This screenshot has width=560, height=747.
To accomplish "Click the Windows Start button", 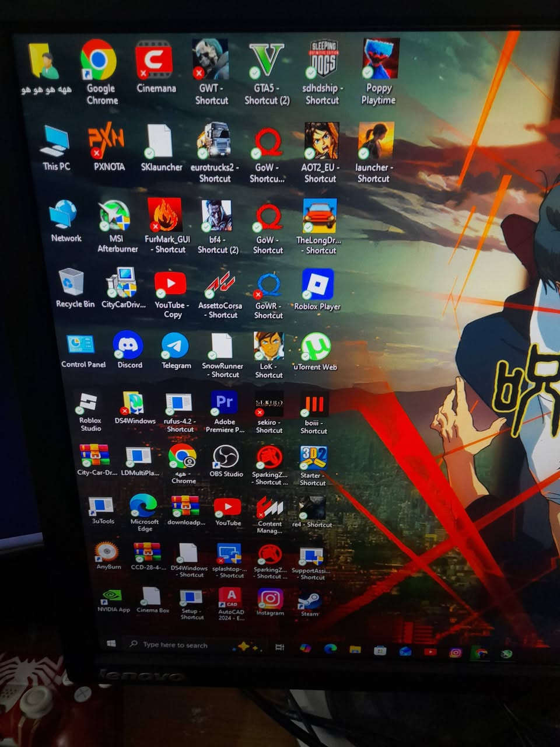I will (x=111, y=644).
